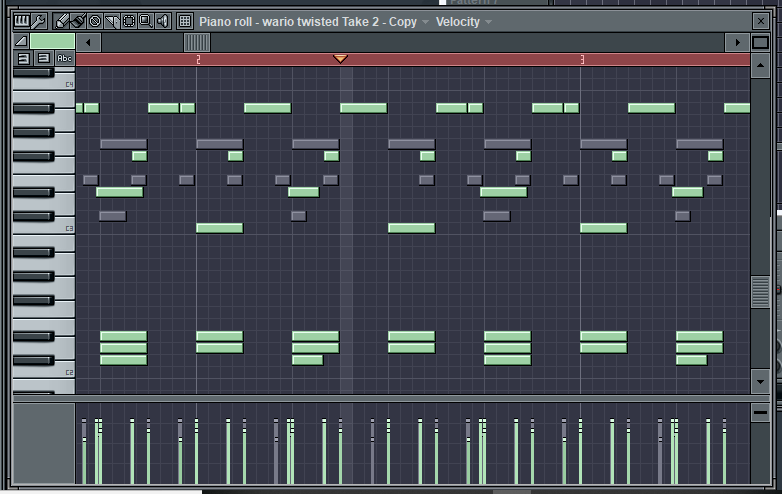Select the Paint brush tool

tap(78, 21)
